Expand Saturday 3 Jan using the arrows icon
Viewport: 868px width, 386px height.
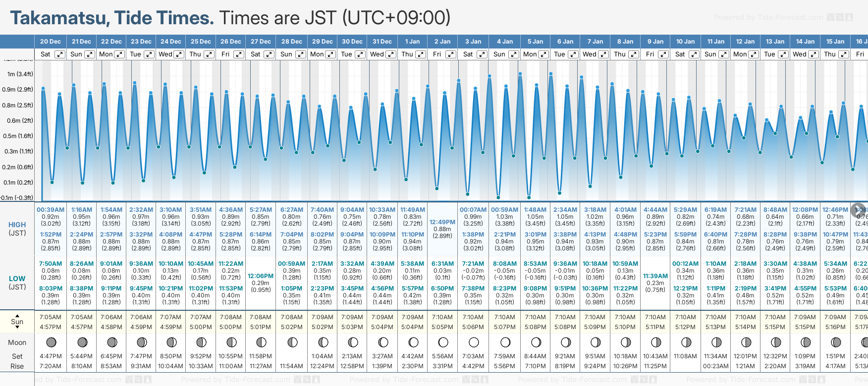[482, 54]
